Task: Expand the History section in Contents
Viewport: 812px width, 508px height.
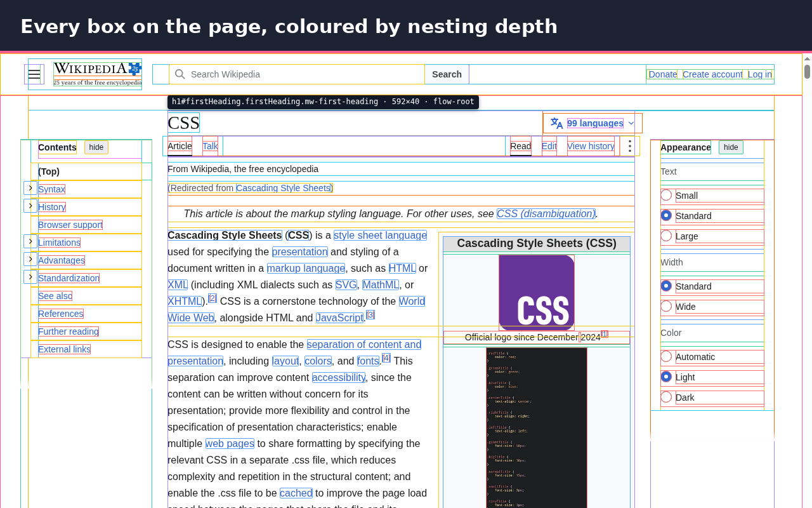Action: coord(30,206)
